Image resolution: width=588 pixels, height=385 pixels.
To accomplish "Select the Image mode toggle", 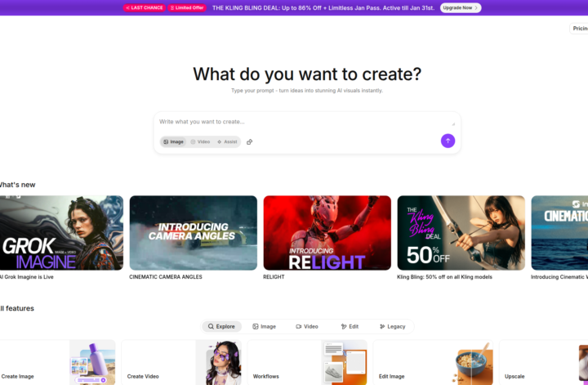I will click(173, 142).
